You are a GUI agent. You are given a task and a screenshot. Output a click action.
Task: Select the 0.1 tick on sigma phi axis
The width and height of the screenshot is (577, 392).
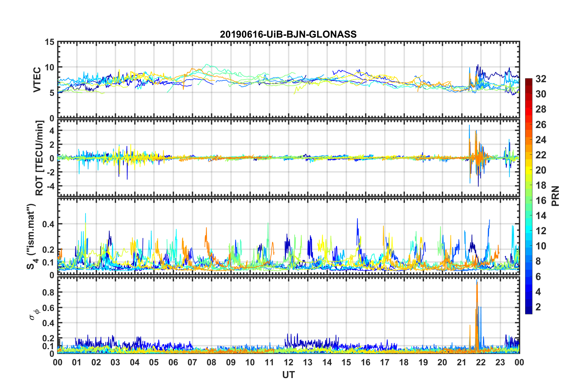click(x=48, y=346)
